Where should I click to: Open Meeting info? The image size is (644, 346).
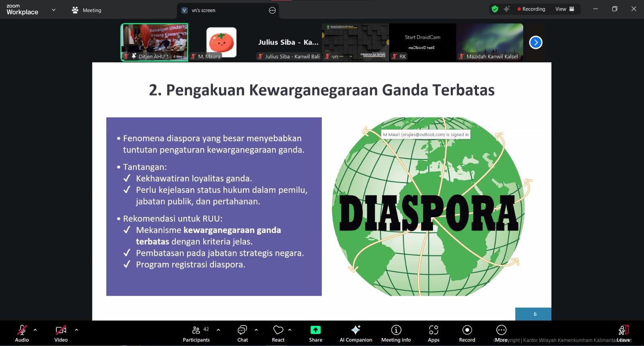coord(396,334)
